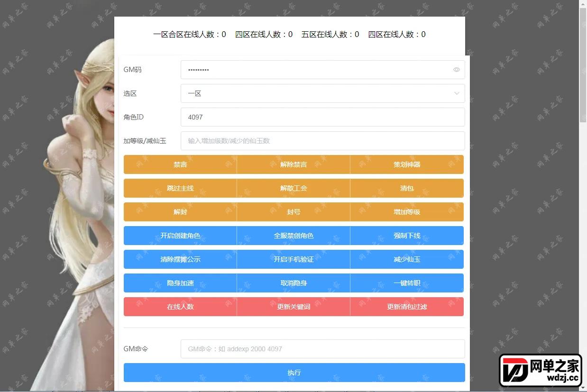The image size is (587, 392).
Task: Click the 五区在线人数：0 text
Action: (x=330, y=34)
